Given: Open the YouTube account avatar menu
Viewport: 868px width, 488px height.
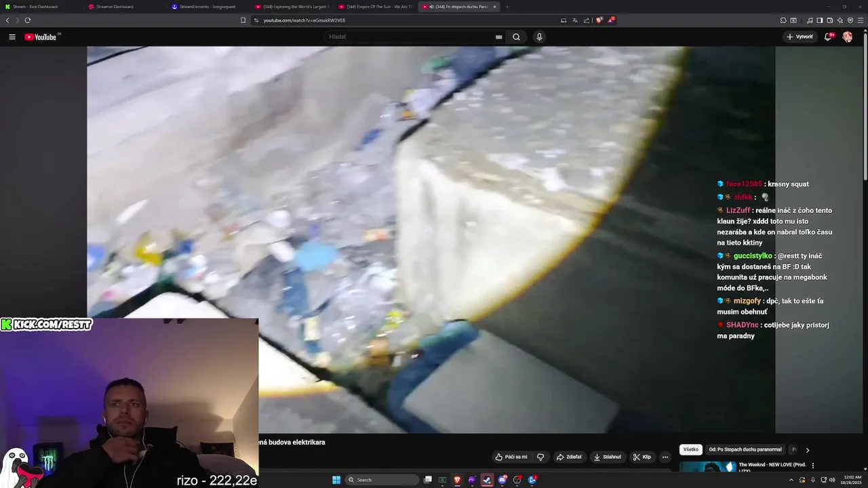Looking at the screenshot, I should coord(847,37).
